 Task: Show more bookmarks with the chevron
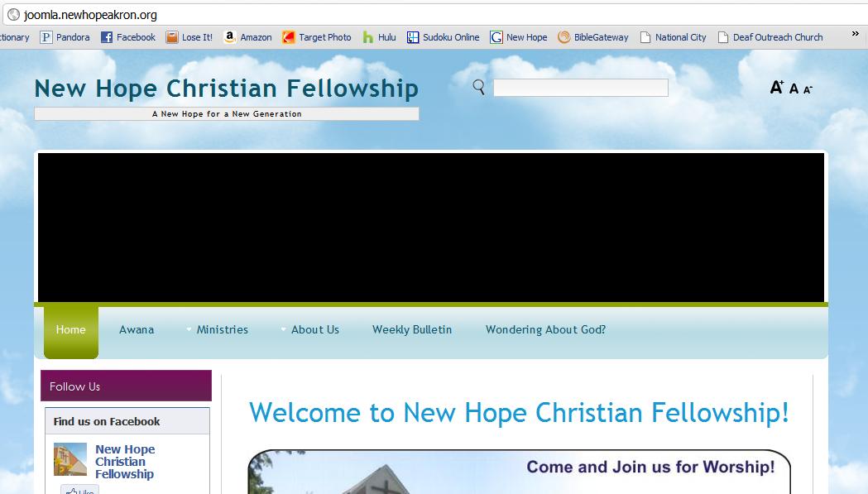[856, 34]
